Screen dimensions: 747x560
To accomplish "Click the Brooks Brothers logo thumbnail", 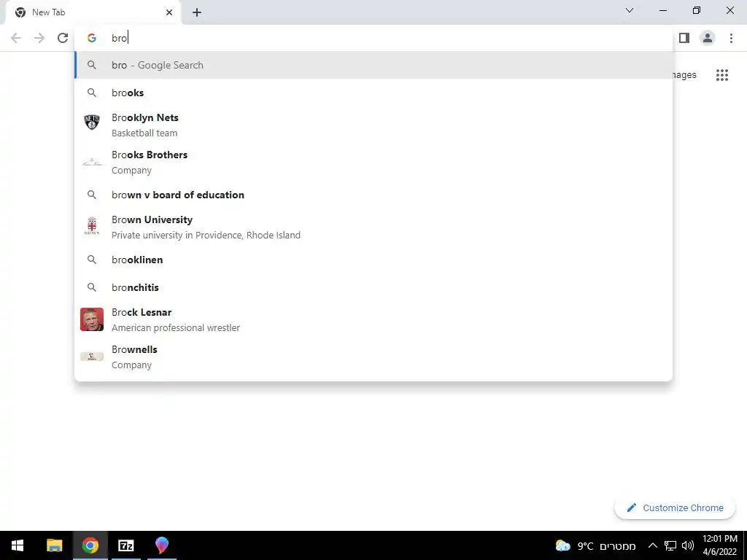I will pos(92,163).
